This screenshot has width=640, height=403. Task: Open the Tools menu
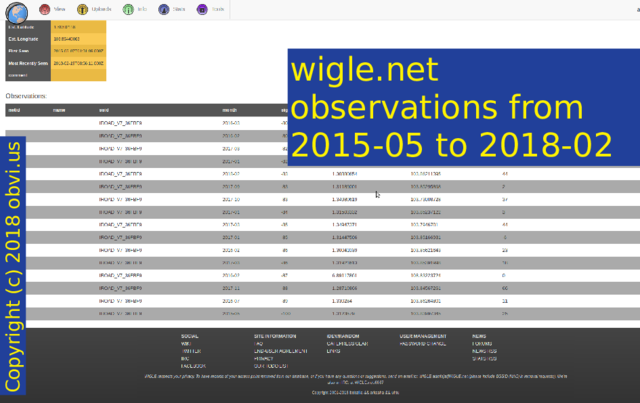pyautogui.click(x=218, y=9)
